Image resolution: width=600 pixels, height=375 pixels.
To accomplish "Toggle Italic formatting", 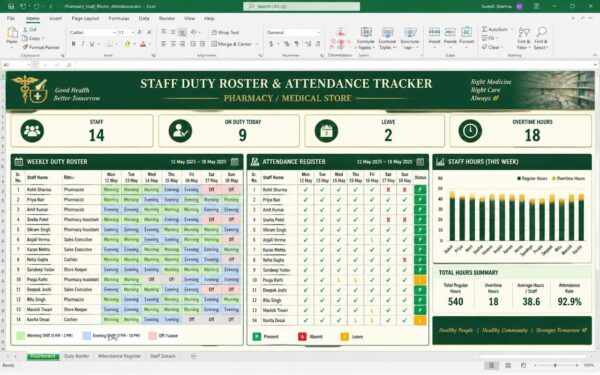I will 83,44.
